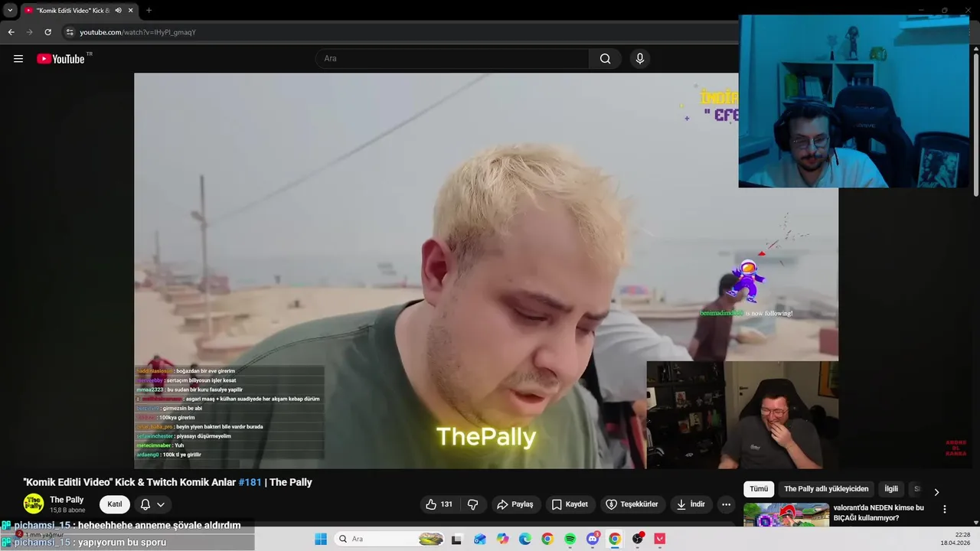Open the notification bell for The Pally
Viewport: 980px width, 551px height.
[145, 504]
